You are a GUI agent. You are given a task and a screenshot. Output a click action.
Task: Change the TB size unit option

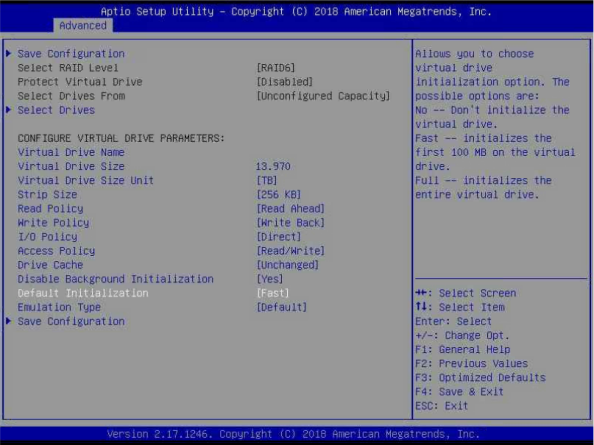(x=267, y=180)
